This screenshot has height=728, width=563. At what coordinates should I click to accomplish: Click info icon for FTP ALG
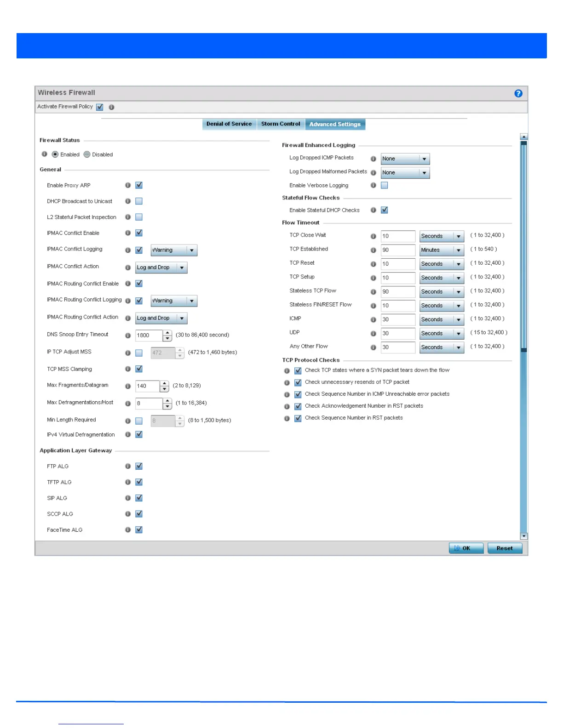[128, 466]
